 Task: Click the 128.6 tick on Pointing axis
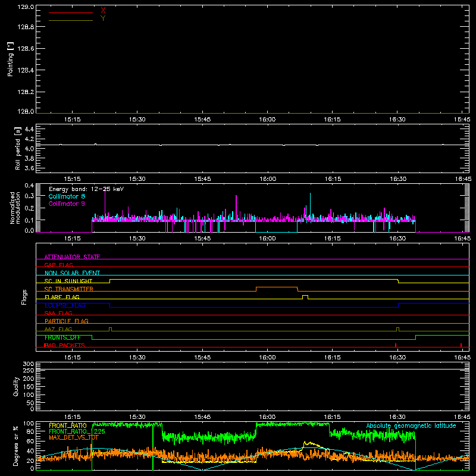26,48
